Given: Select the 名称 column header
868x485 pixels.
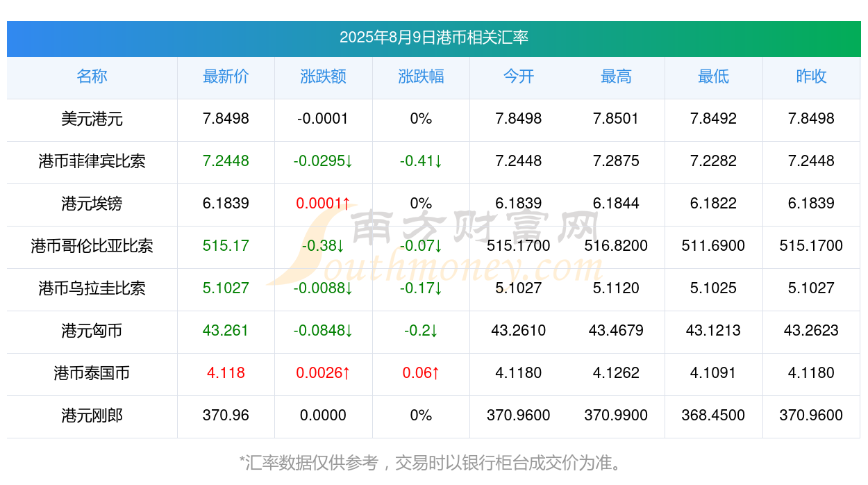Looking at the screenshot, I should pos(92,76).
